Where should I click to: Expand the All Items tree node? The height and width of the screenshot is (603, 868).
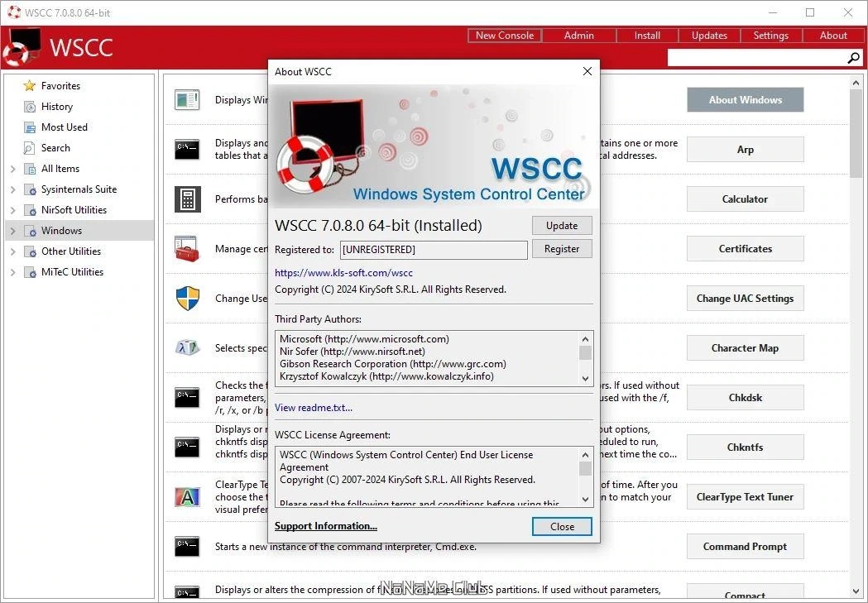(12, 169)
